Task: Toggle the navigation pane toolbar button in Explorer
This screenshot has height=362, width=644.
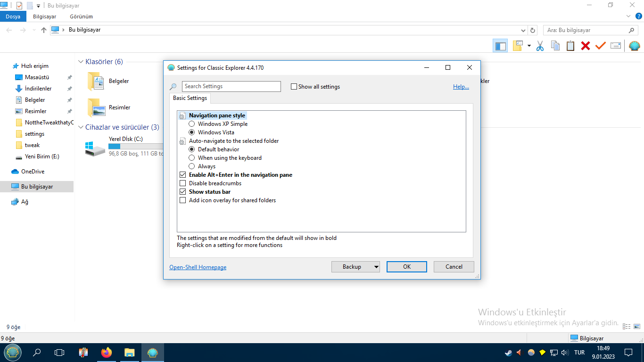Action: pos(500,46)
